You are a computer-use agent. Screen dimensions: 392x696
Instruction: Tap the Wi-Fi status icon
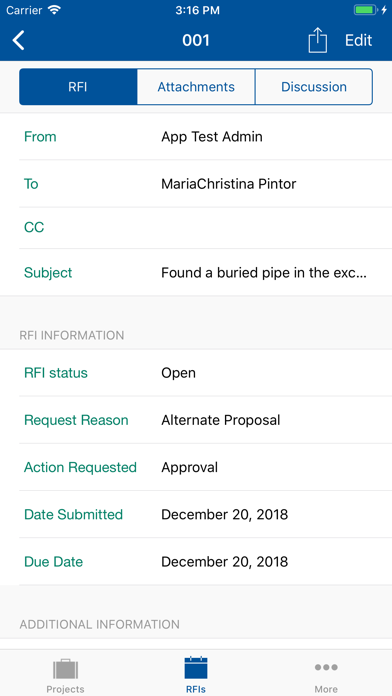pyautogui.click(x=55, y=10)
